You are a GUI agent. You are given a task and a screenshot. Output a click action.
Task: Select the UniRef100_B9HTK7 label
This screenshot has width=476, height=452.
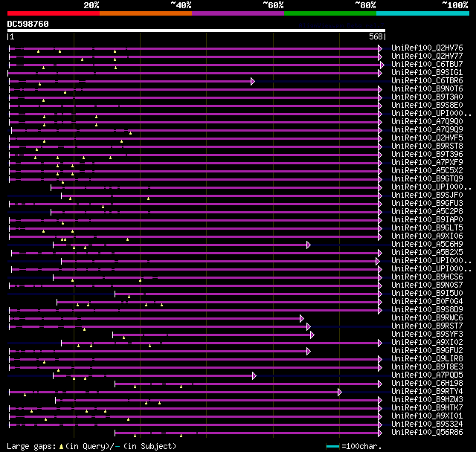427,408
